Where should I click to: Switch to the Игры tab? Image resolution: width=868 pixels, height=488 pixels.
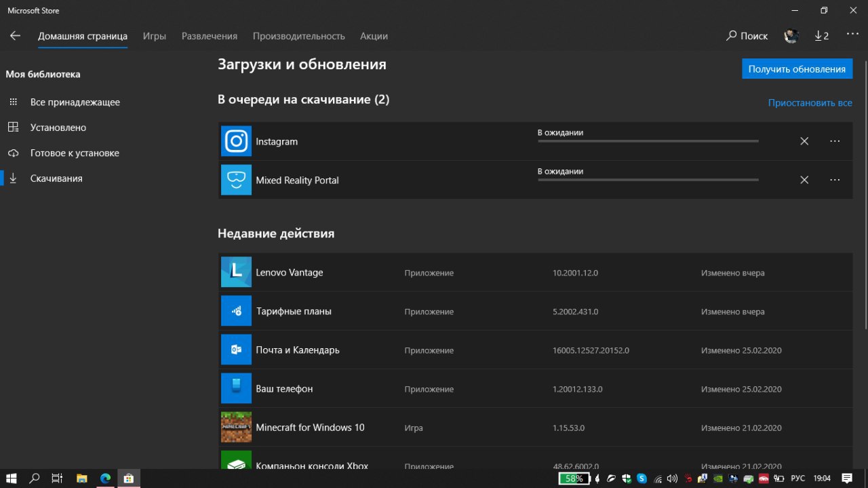point(155,36)
